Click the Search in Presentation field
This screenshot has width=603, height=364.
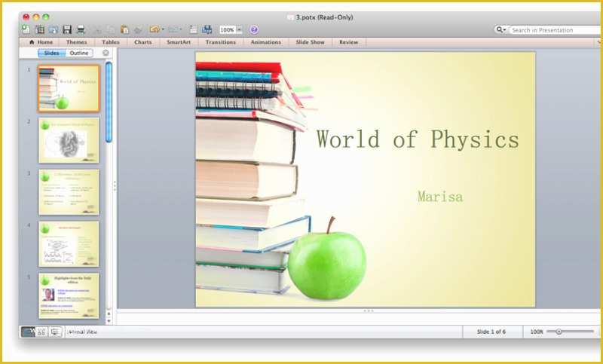coord(556,30)
